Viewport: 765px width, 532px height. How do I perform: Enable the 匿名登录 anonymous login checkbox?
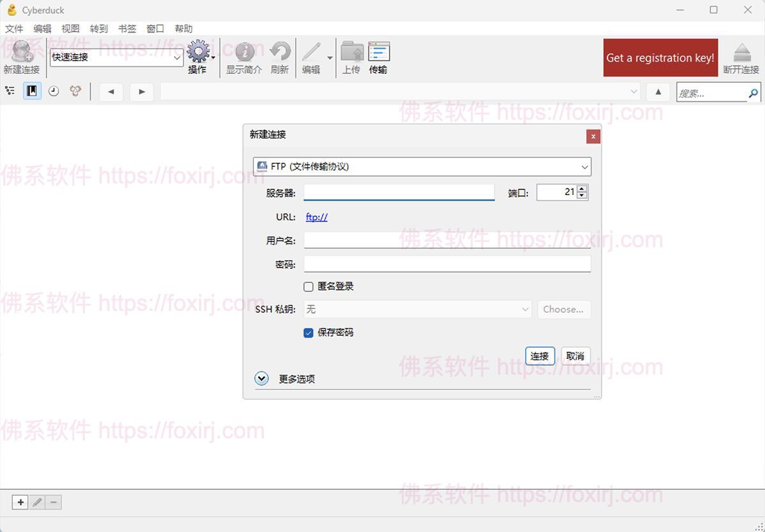[309, 286]
